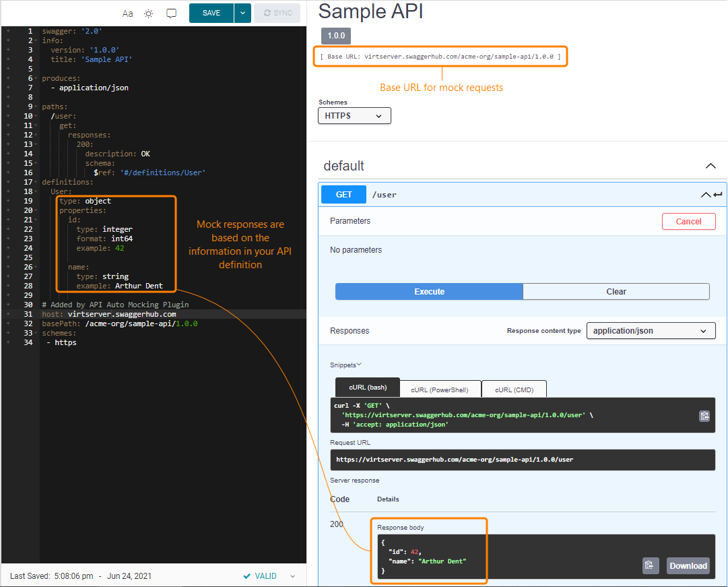Click the font size Aa icon
This screenshot has height=587, width=728.
127,13
